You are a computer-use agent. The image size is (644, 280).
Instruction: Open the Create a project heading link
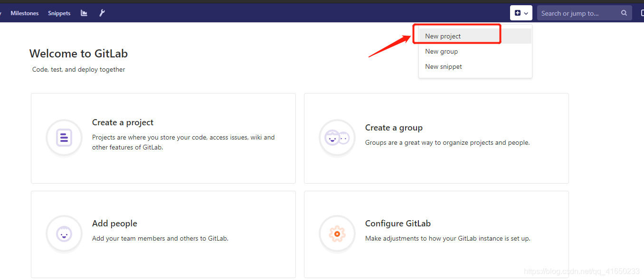point(123,122)
